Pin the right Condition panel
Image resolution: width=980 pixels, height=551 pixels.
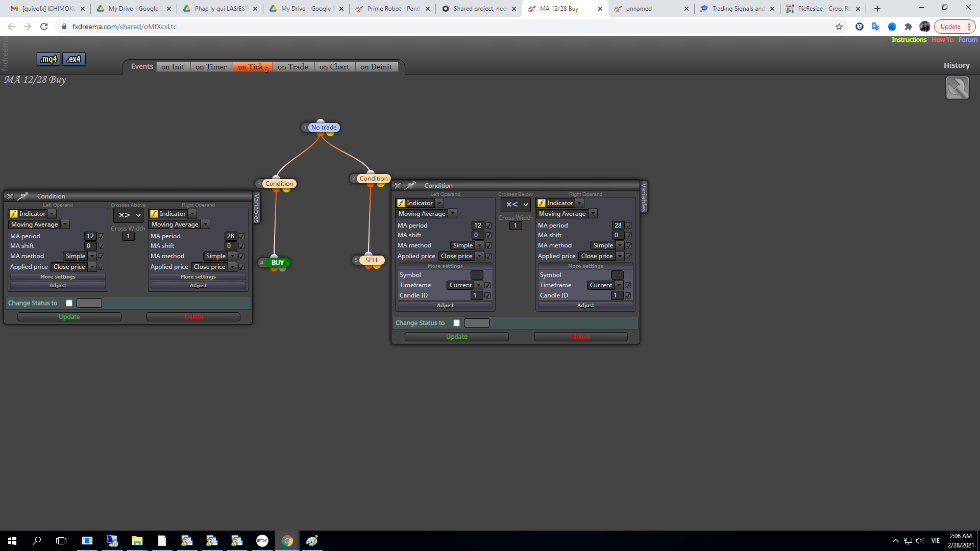[411, 186]
